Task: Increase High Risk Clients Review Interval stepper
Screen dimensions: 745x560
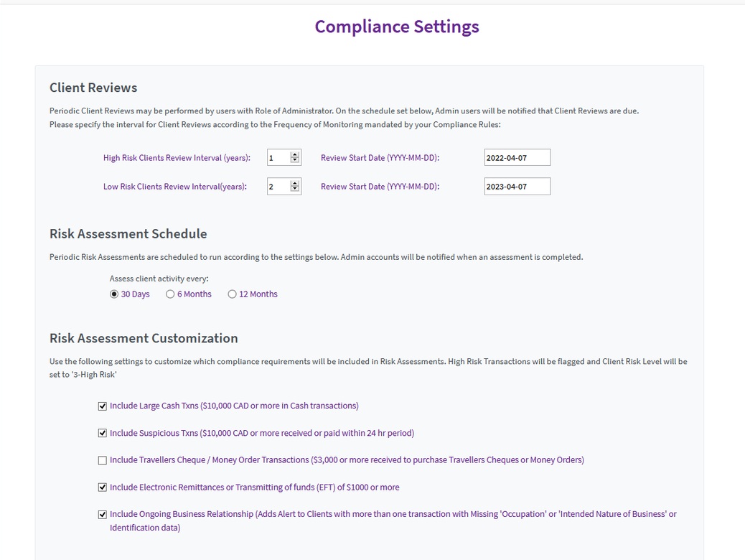Action: (295, 155)
